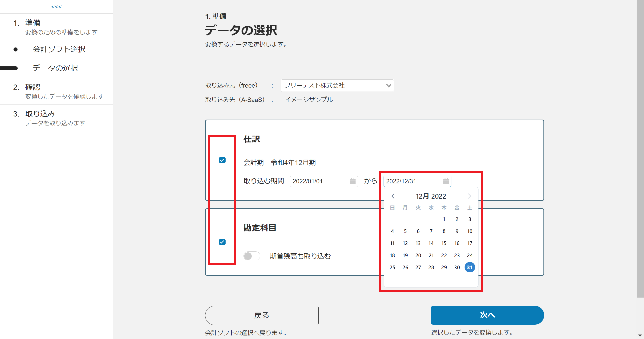The width and height of the screenshot is (644, 339).
Task: Choose December 29 in the calendar
Action: [444, 267]
